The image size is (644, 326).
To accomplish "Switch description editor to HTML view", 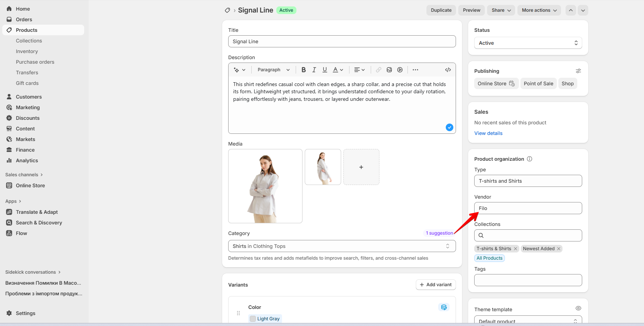I will pos(448,70).
